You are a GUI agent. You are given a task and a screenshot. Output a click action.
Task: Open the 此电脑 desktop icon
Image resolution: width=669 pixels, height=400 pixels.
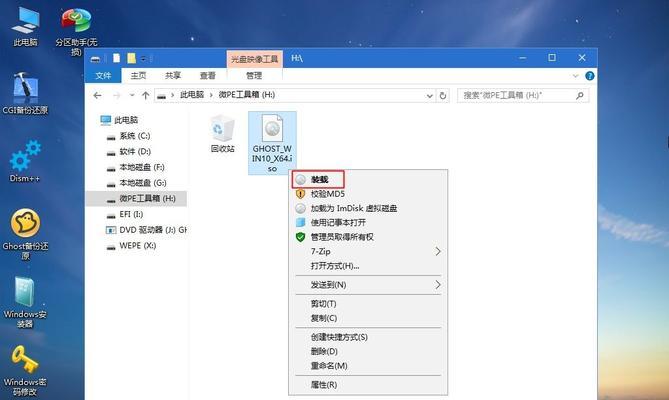(x=25, y=26)
